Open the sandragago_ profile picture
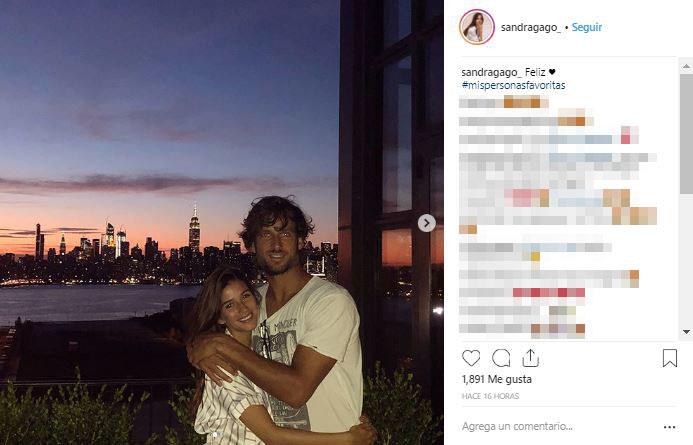Image resolution: width=693 pixels, height=445 pixels. pyautogui.click(x=476, y=27)
